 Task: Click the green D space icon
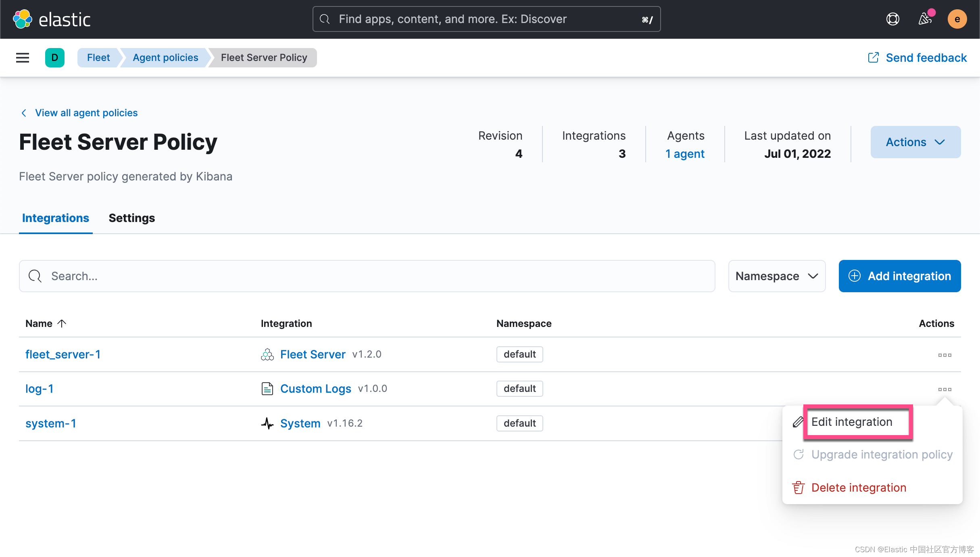55,58
